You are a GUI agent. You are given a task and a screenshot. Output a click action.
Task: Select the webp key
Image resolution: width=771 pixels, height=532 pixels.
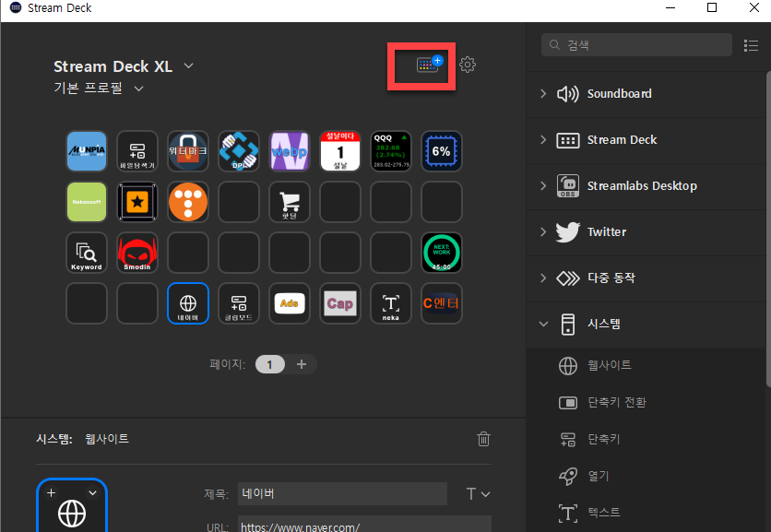[290, 151]
